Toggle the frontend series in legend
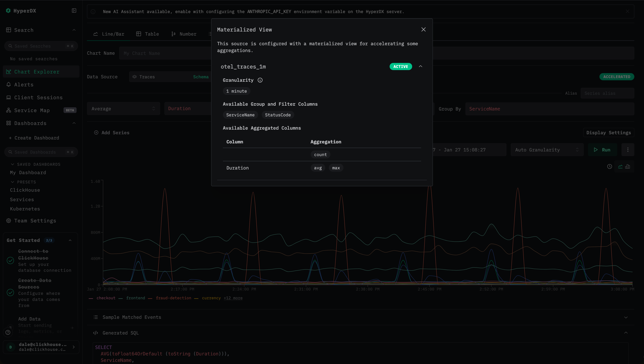This screenshot has height=364, width=644. pyautogui.click(x=135, y=298)
